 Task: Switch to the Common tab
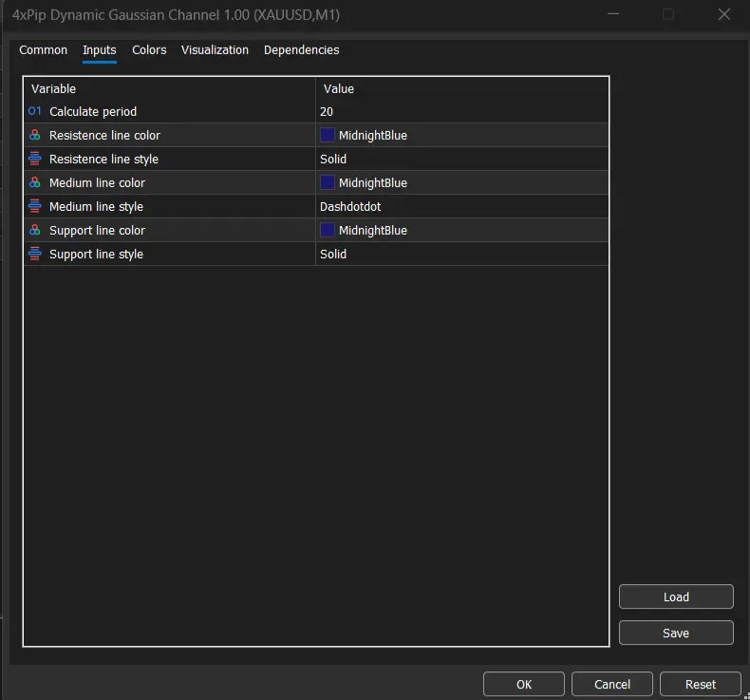pos(44,50)
